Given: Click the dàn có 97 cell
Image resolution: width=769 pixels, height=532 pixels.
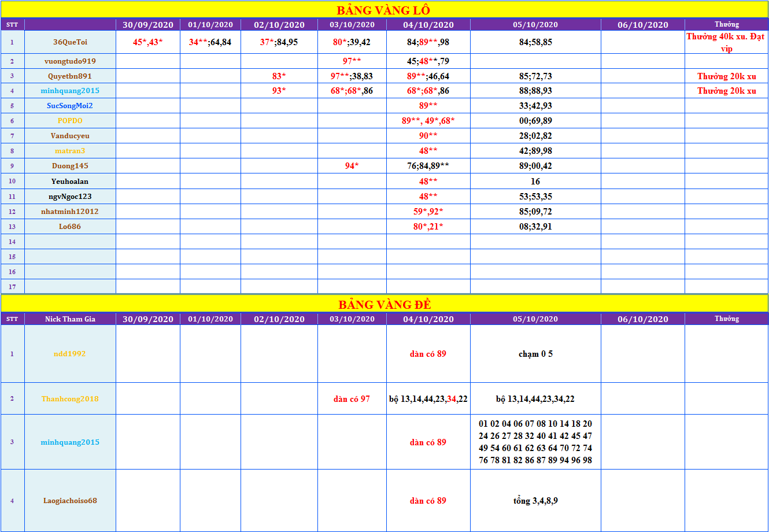Looking at the screenshot, I should click(x=352, y=399).
